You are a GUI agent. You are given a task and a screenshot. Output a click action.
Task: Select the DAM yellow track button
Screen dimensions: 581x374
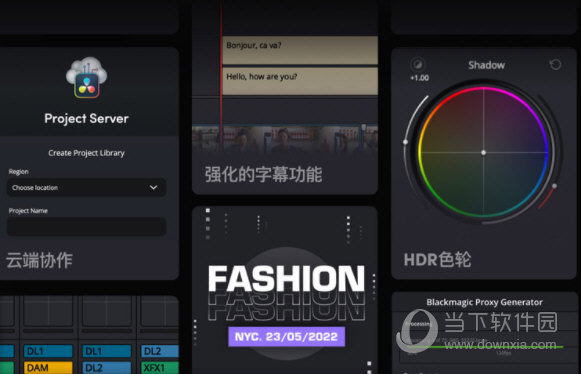48,368
